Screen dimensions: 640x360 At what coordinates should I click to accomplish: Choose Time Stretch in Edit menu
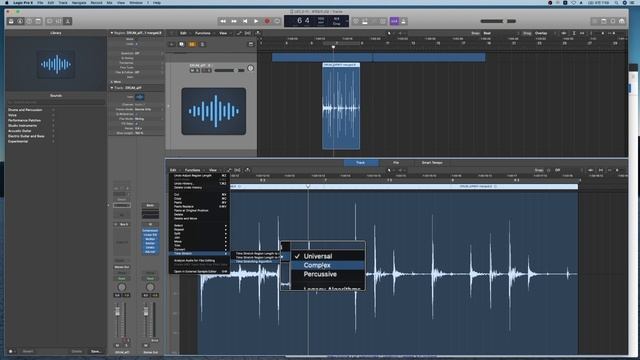199,253
